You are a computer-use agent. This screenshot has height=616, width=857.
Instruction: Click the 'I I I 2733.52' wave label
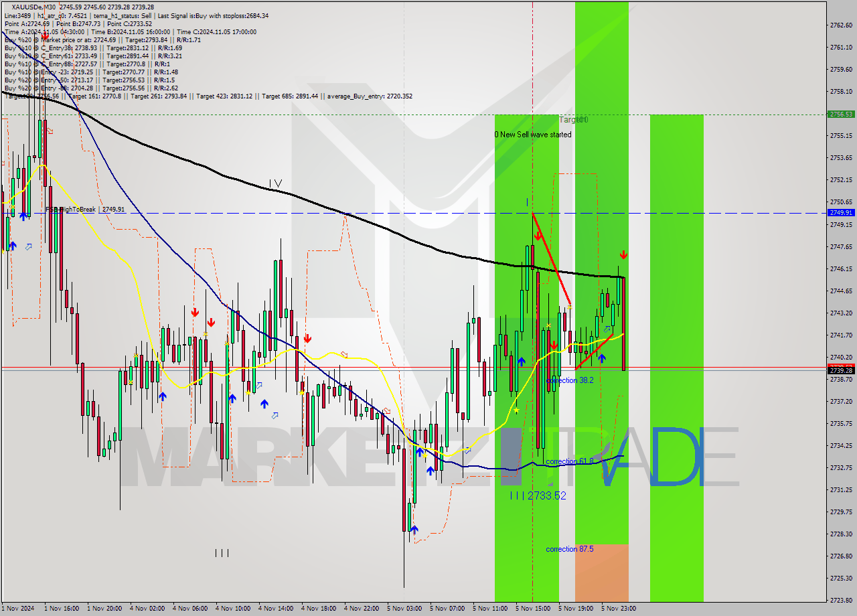click(538, 495)
